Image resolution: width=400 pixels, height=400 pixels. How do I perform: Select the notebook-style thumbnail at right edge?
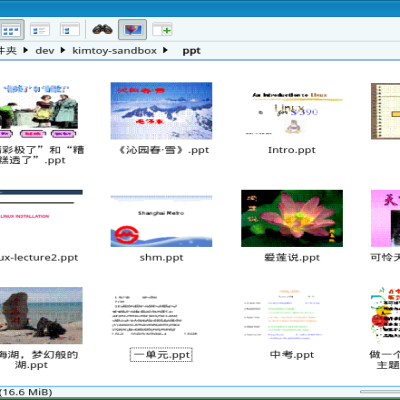[386, 111]
